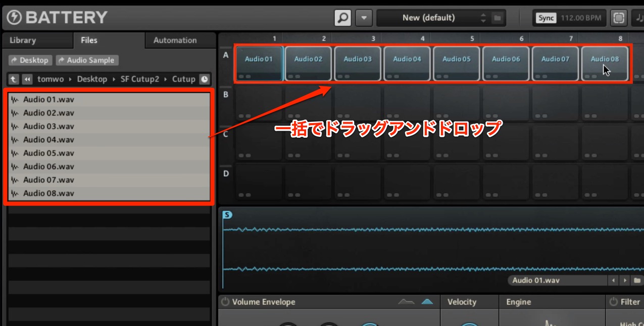
Task: Click the Engine section header
Action: (519, 302)
